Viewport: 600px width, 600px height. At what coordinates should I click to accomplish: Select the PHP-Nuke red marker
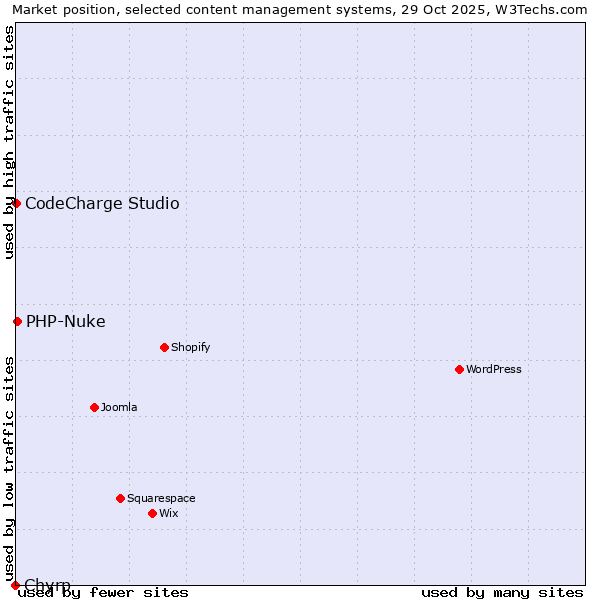tap(17, 321)
